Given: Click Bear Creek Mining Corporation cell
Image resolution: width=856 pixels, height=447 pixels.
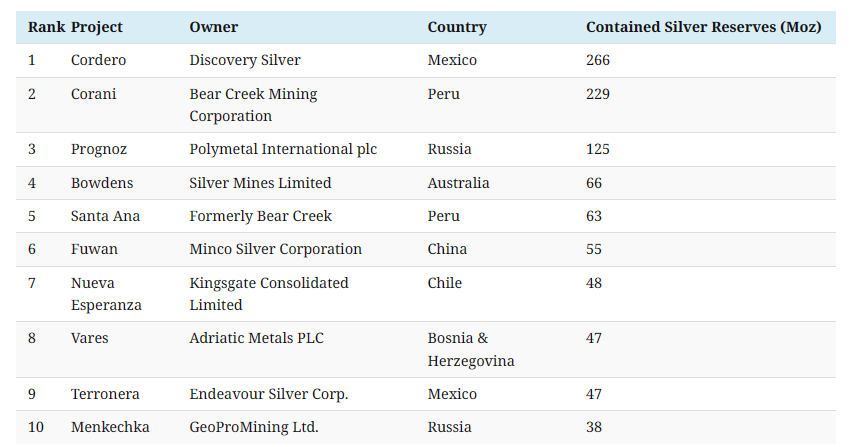Looking at the screenshot, I should 253,105.
